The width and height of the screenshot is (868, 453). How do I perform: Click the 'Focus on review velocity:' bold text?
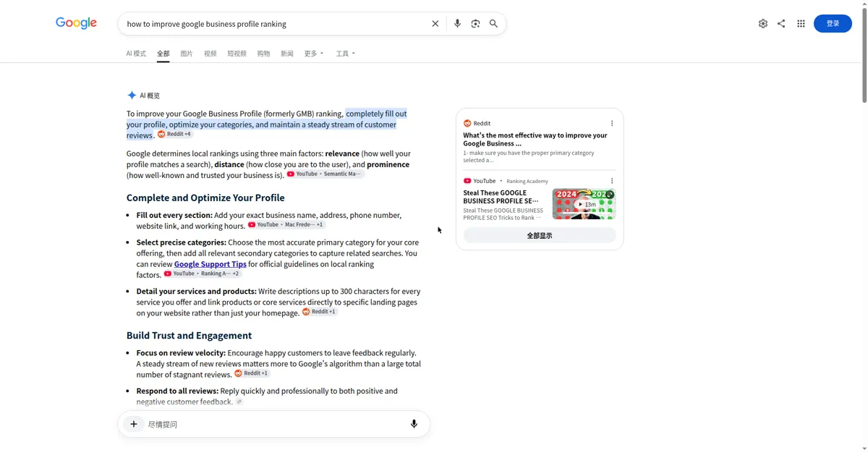click(182, 353)
